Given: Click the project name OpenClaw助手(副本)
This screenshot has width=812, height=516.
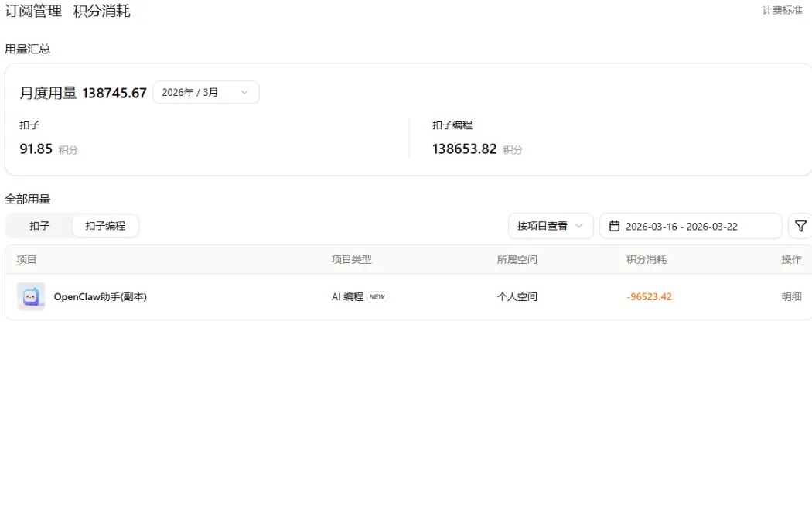Looking at the screenshot, I should pyautogui.click(x=101, y=296).
